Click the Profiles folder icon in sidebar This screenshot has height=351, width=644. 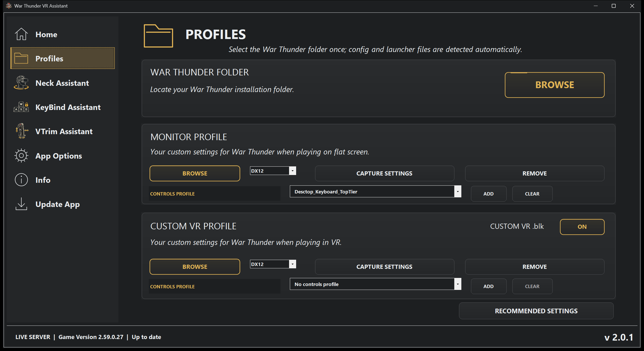pyautogui.click(x=21, y=58)
